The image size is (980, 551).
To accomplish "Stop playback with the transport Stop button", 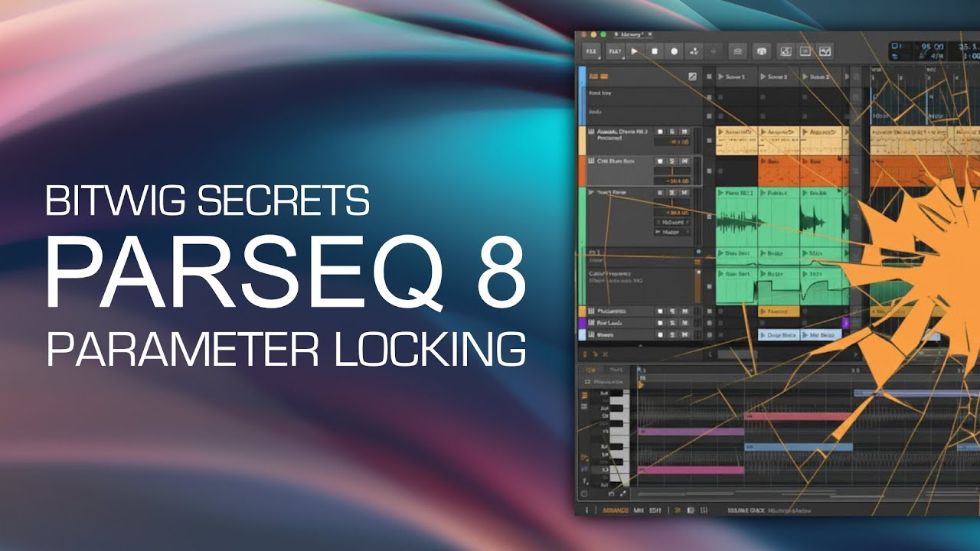I will pos(655,51).
